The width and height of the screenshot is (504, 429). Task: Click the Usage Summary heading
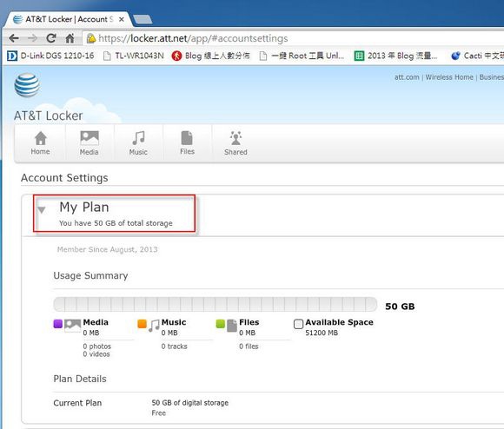(90, 275)
